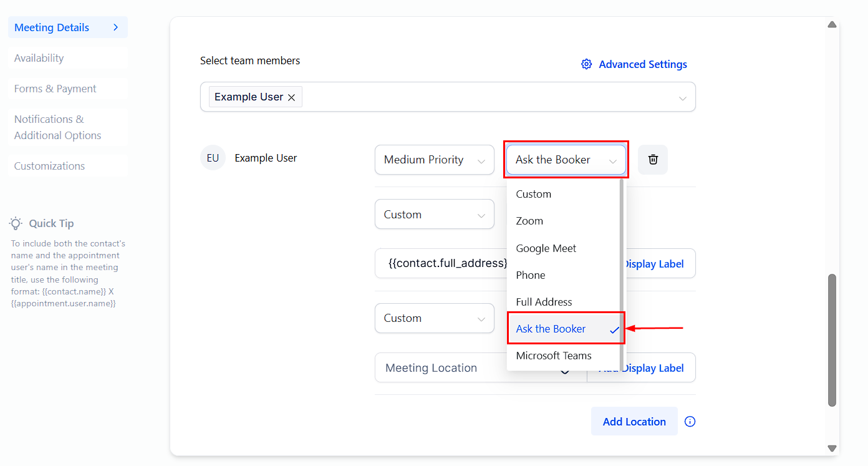Screen dimensions: 868x466
Task: Delete Example User with the trash icon
Action: [653, 160]
